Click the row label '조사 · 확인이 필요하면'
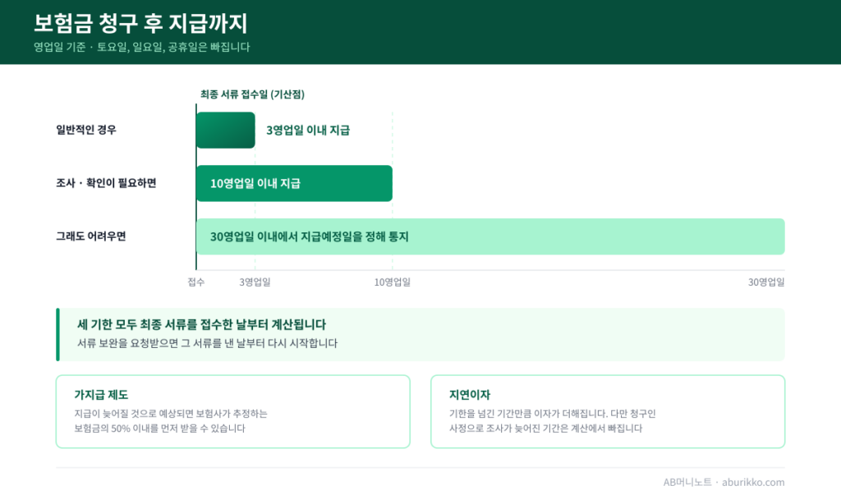This screenshot has width=841, height=504. coord(106,183)
